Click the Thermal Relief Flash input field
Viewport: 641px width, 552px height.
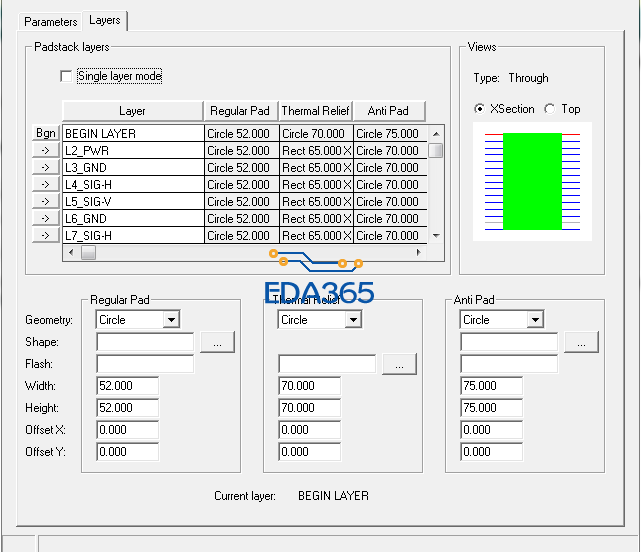tap(327, 364)
